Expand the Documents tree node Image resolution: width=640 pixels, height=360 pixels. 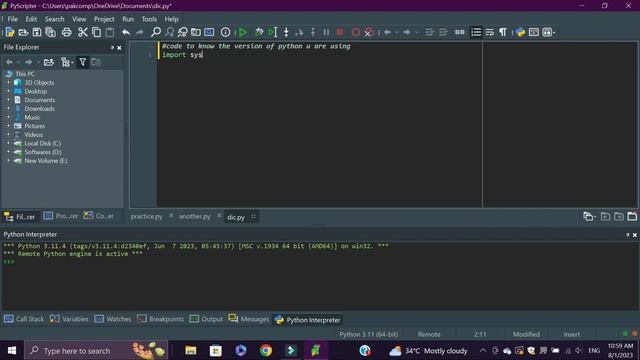coord(8,100)
